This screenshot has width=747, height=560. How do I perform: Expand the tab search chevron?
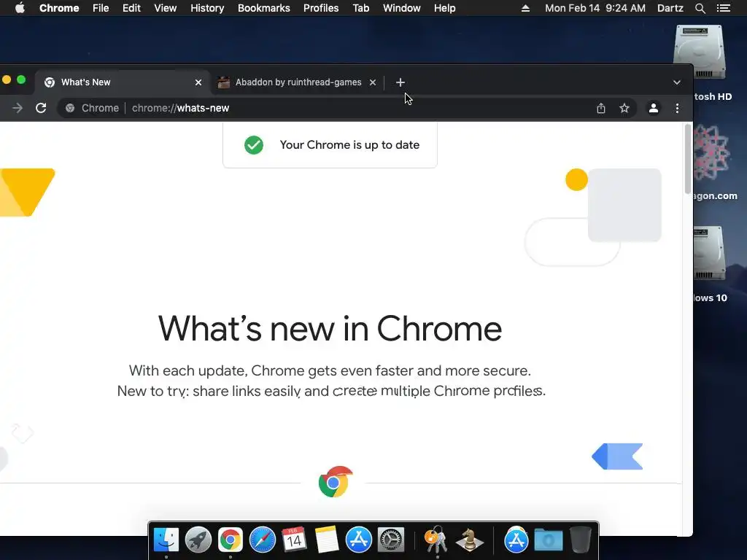coord(676,82)
